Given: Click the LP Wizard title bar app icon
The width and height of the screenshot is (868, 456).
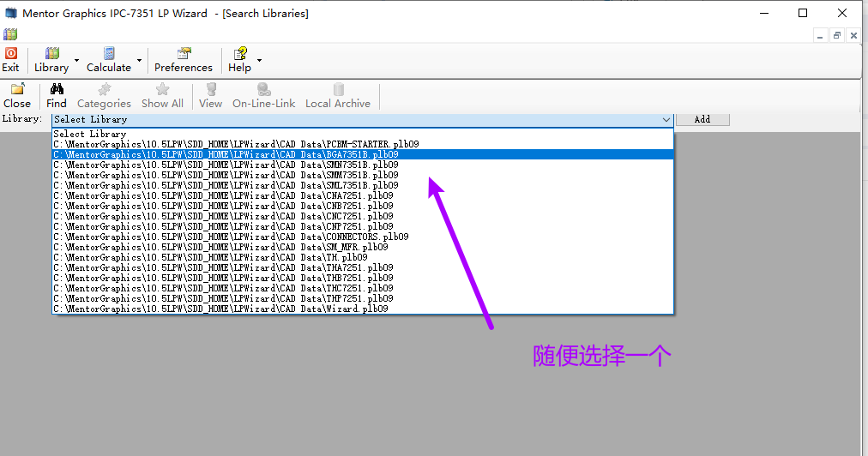Looking at the screenshot, I should pos(10,13).
